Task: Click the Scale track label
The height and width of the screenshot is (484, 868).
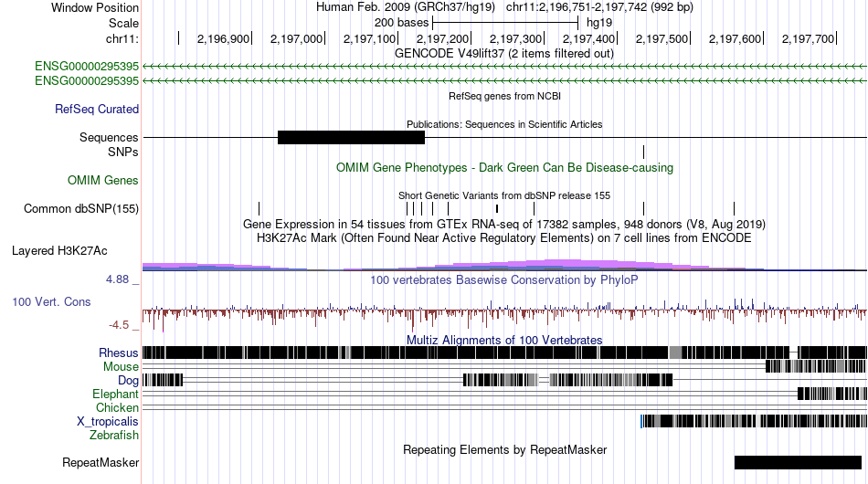Action: (123, 23)
